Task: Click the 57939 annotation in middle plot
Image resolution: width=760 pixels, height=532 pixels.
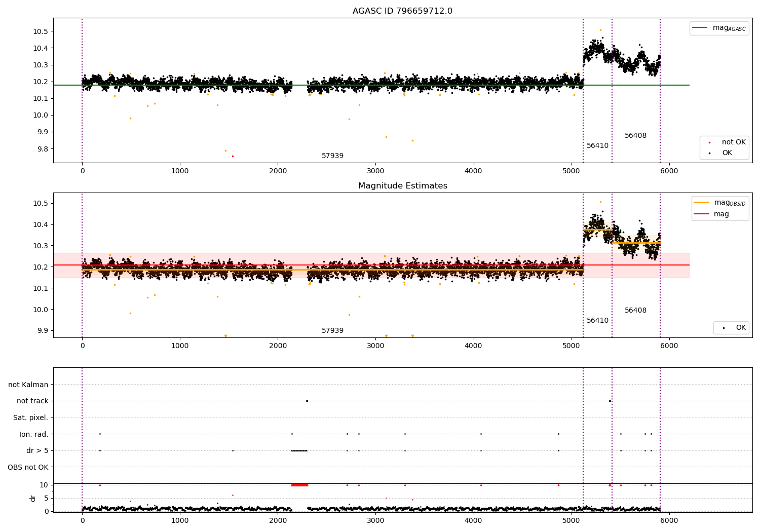Action: 332,331
